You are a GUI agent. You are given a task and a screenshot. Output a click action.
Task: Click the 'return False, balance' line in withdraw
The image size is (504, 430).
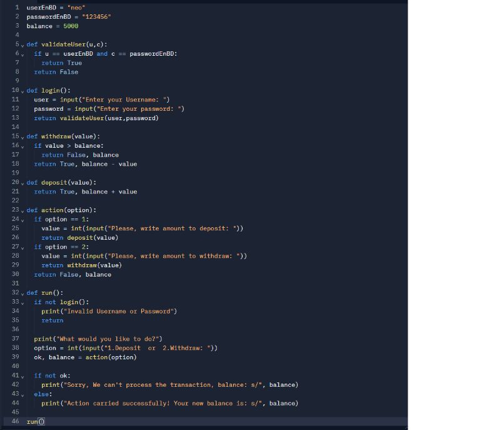coord(80,155)
